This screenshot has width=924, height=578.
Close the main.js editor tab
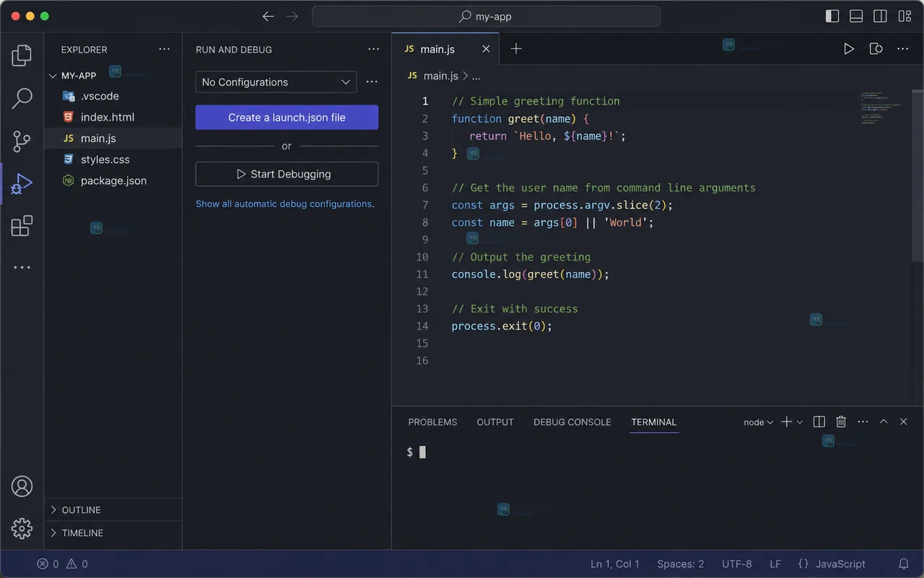click(486, 49)
